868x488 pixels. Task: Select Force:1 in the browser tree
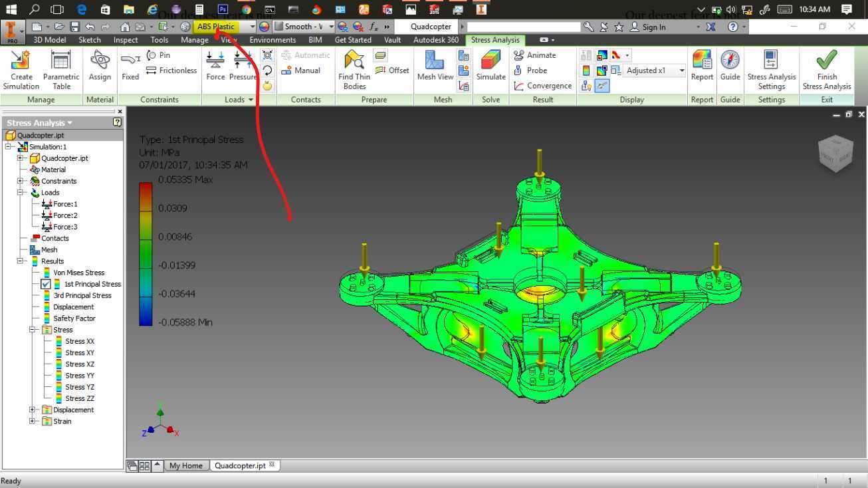point(59,204)
